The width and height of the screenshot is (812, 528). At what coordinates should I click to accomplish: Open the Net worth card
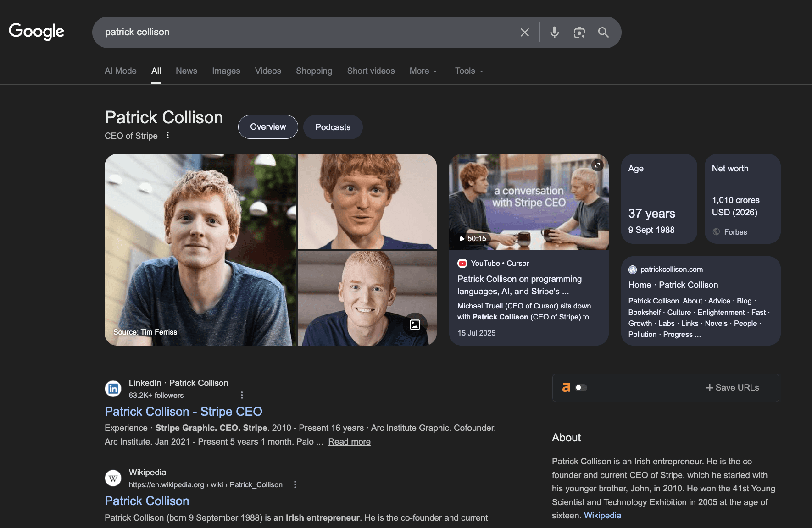coord(743,199)
